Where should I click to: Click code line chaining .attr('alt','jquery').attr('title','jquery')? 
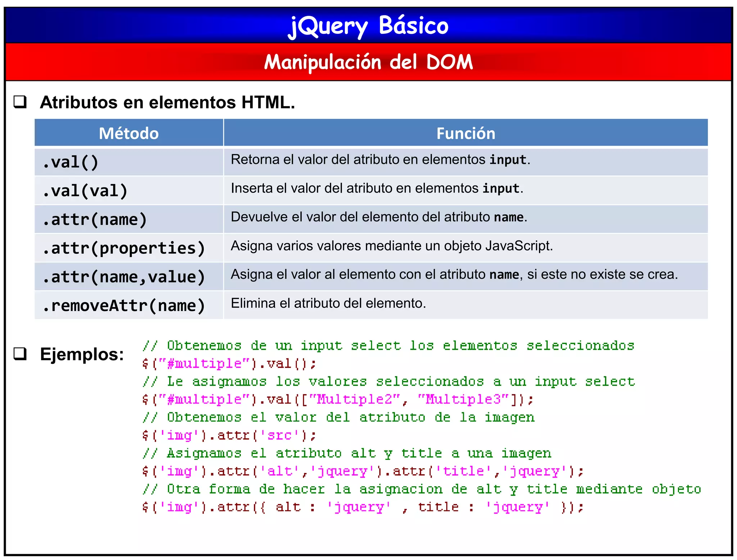click(x=363, y=471)
